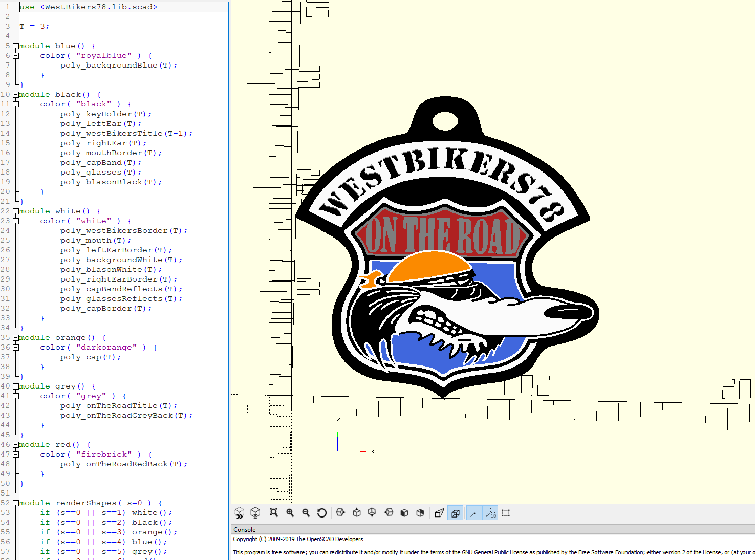Image resolution: width=755 pixels, height=560 pixels.
Task: Switch to the Left view
Action: pos(389,513)
